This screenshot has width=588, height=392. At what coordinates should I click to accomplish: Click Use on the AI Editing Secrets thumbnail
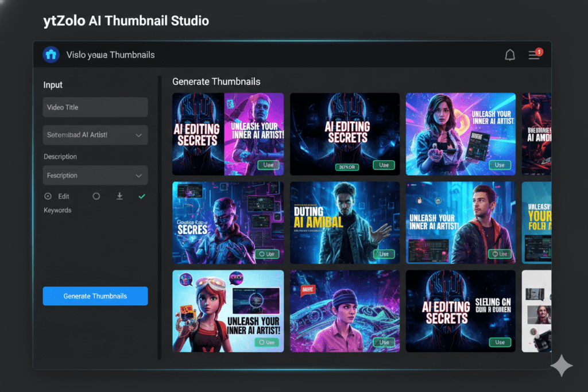pyautogui.click(x=384, y=165)
